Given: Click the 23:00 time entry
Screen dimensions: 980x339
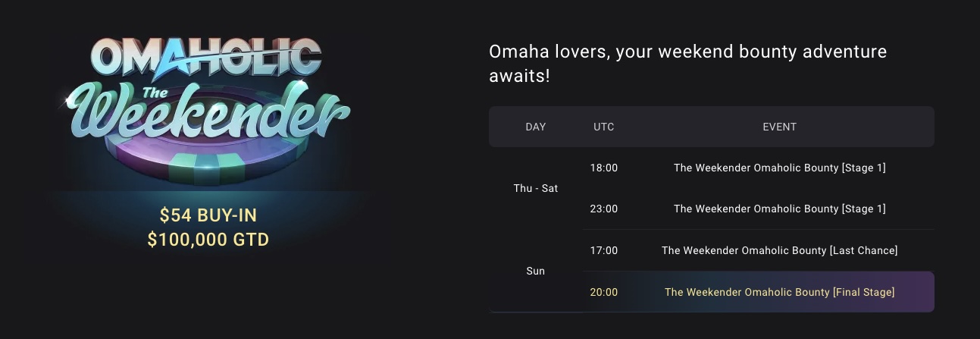Looking at the screenshot, I should coord(604,209).
